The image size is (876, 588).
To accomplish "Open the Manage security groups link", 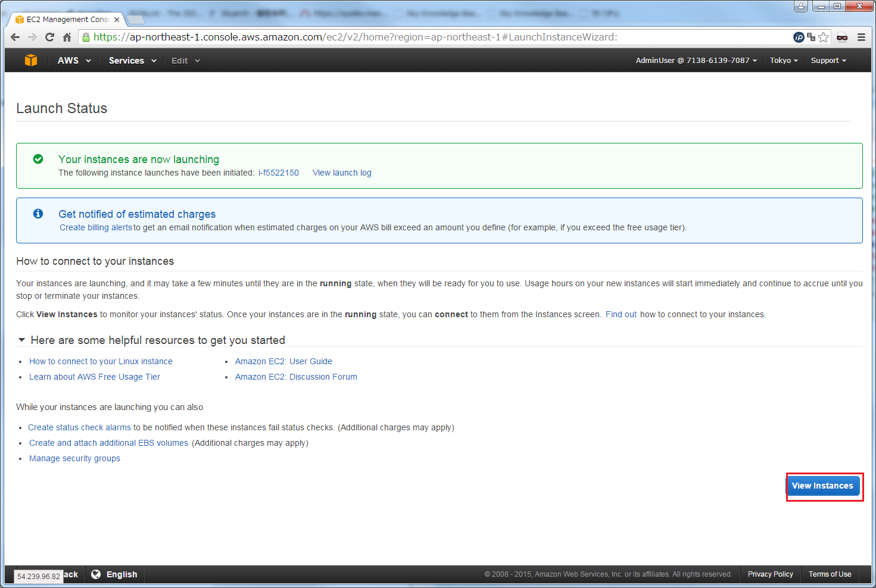I will point(74,458).
